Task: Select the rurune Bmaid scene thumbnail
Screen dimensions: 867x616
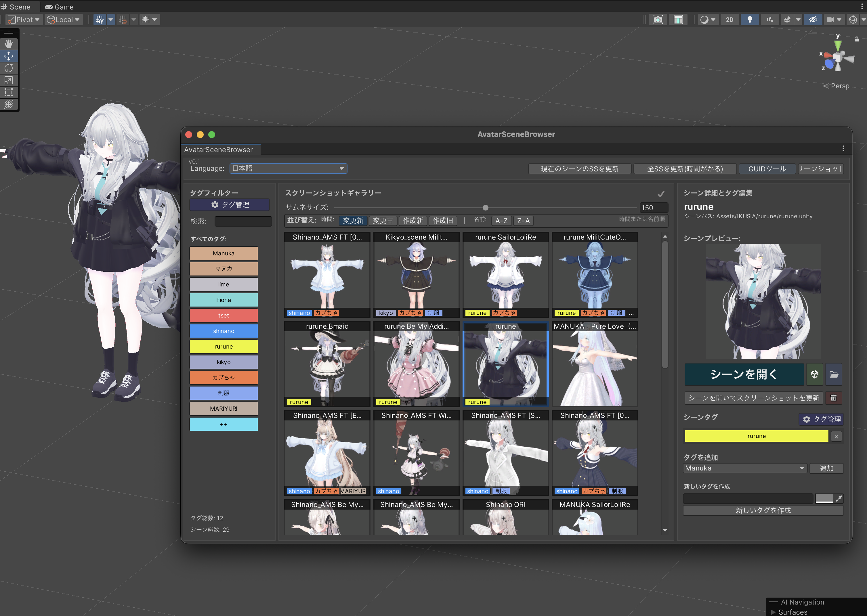Action: tap(327, 364)
